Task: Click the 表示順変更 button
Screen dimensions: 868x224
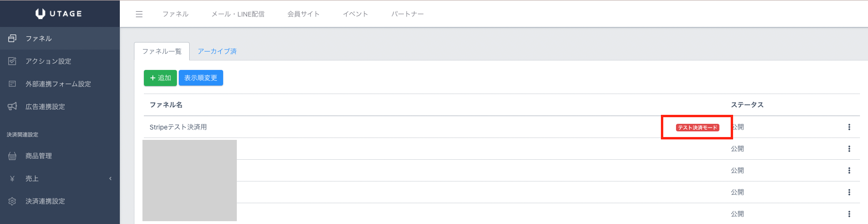Action: (x=201, y=78)
